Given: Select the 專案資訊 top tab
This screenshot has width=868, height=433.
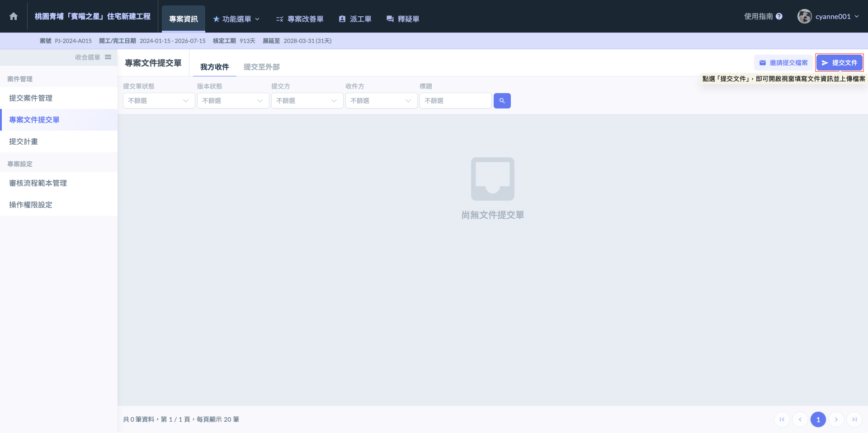Looking at the screenshot, I should [184, 19].
